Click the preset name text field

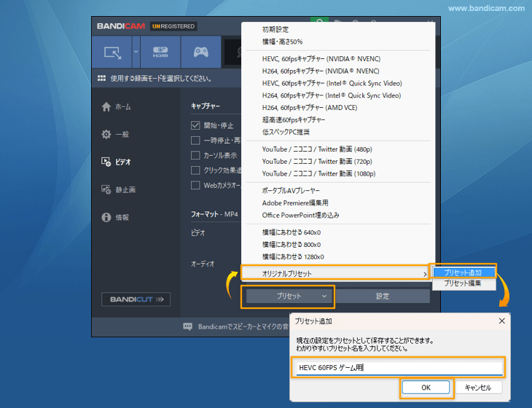[x=399, y=367]
